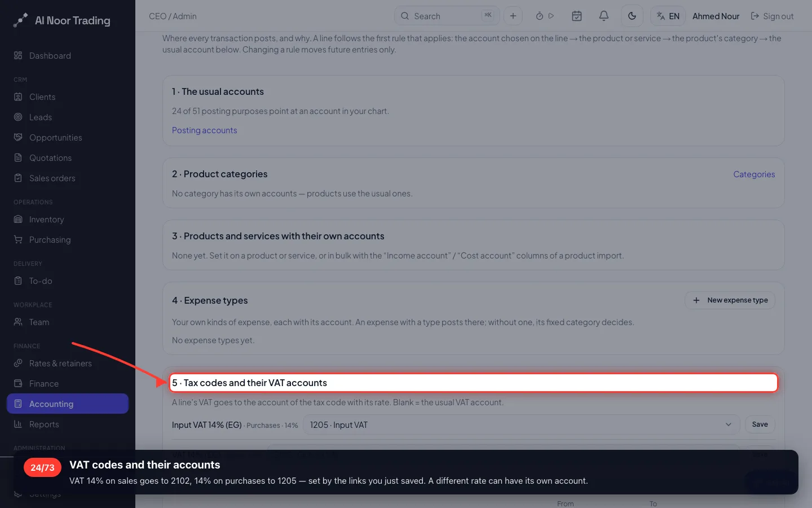Viewport: 812px width, 508px height.
Task: Save the Input VAT 14% account mapping
Action: (x=760, y=424)
